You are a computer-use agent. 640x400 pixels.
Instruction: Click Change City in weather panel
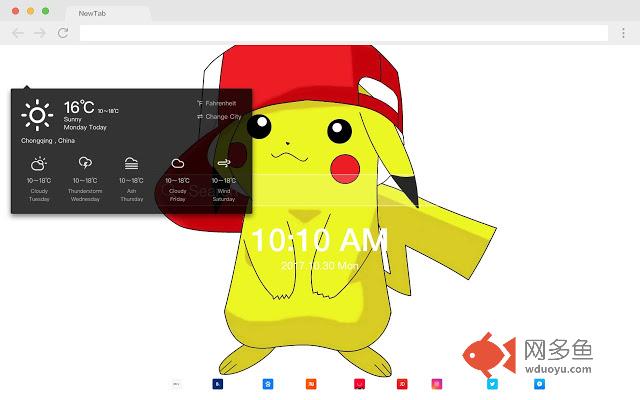(220, 117)
